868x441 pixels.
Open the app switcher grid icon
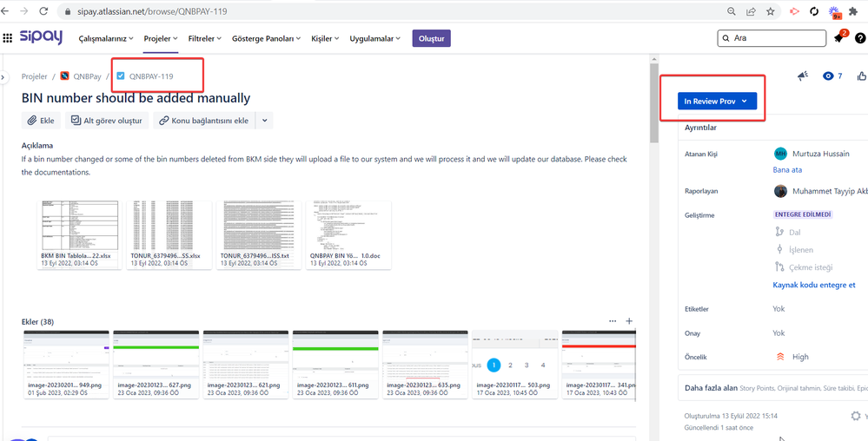(8, 38)
